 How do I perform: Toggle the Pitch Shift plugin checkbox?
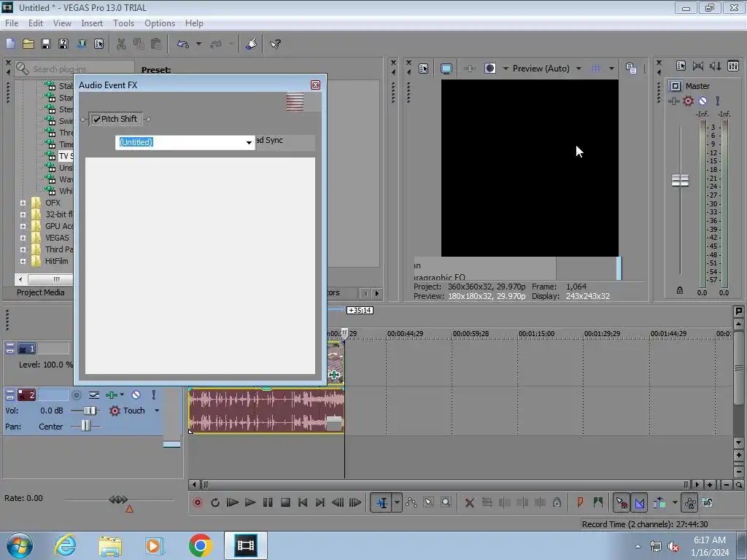tap(97, 119)
